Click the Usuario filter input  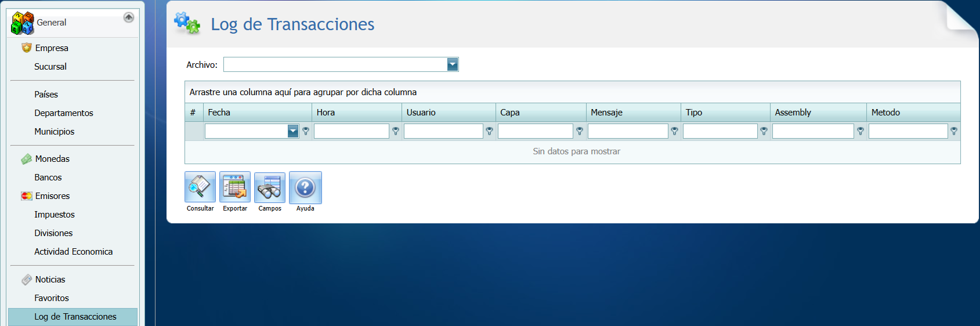443,131
